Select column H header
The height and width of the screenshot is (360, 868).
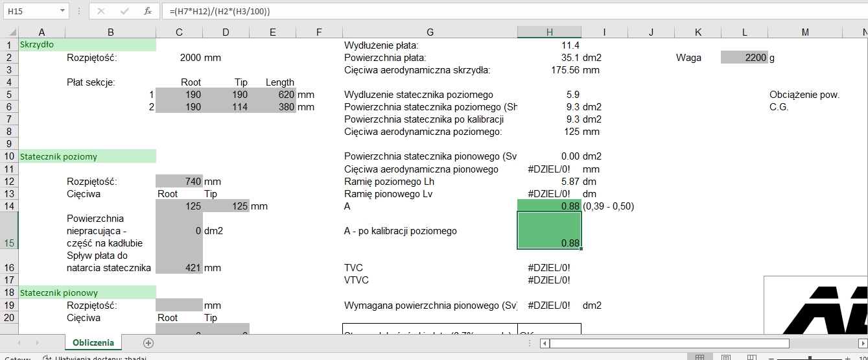click(549, 32)
